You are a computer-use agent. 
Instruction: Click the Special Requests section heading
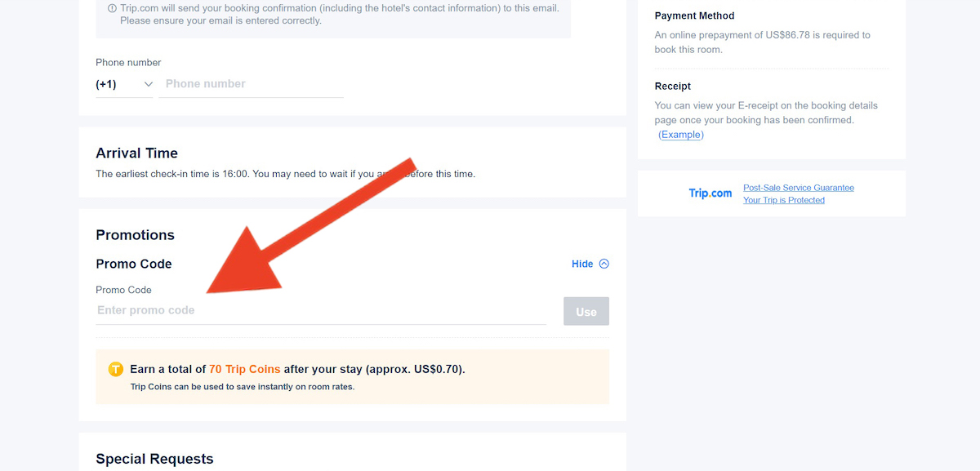click(x=154, y=459)
